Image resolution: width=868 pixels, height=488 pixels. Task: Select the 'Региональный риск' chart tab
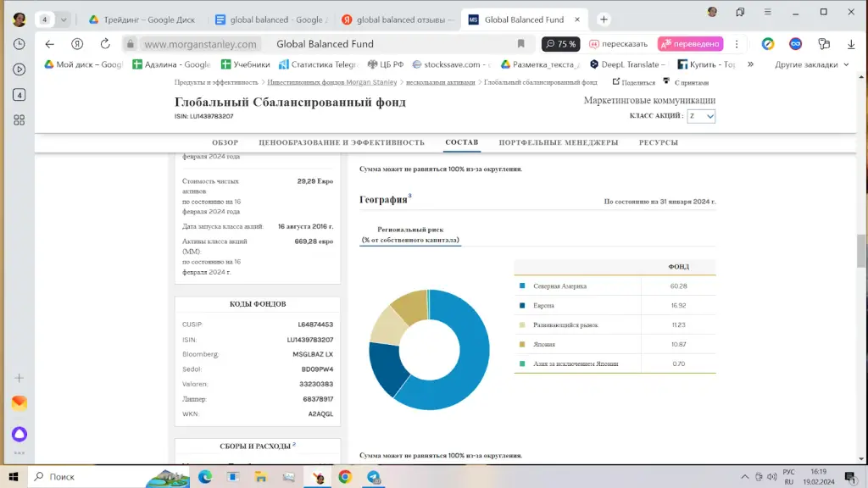pyautogui.click(x=410, y=235)
